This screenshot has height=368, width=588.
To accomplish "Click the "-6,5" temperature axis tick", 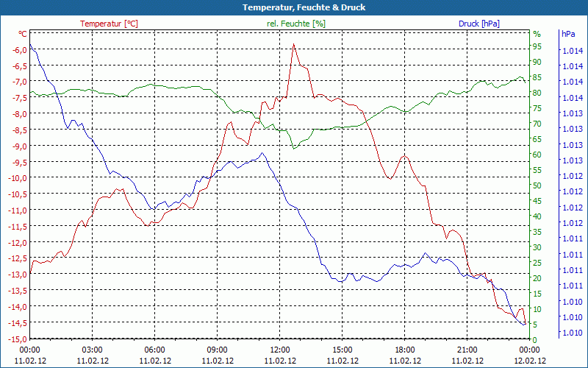I will pyautogui.click(x=19, y=66).
